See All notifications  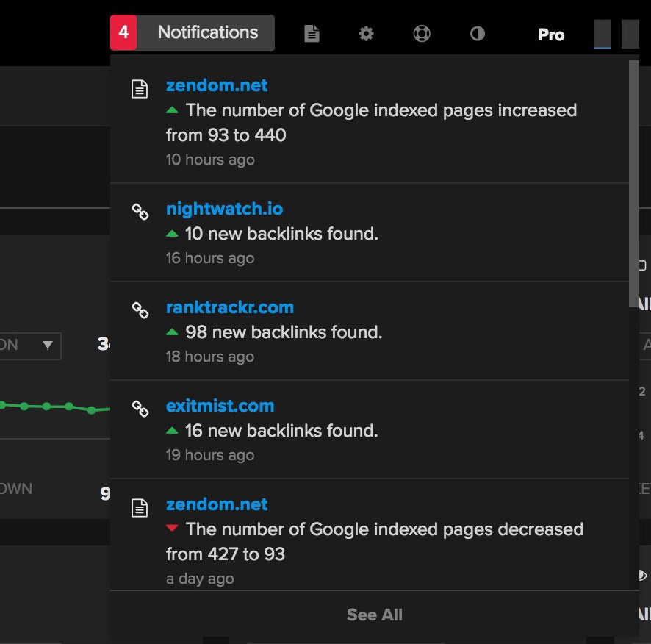(x=374, y=615)
